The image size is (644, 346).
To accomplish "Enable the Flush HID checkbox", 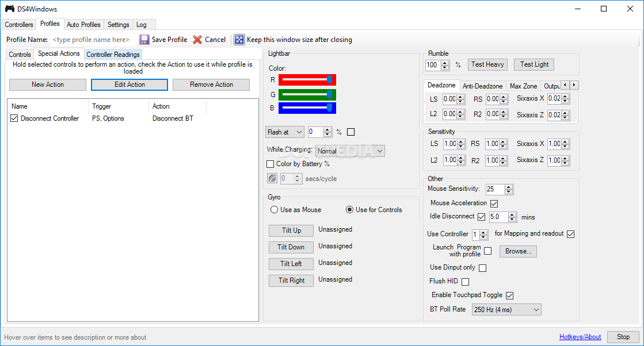I will click(x=466, y=282).
